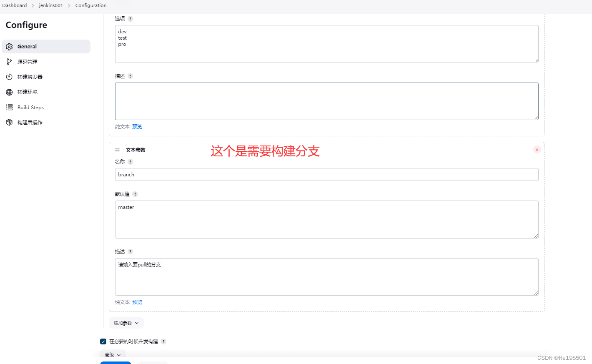This screenshot has width=592, height=364.
Task: Expand the 添加参数 dropdown
Action: [x=126, y=323]
